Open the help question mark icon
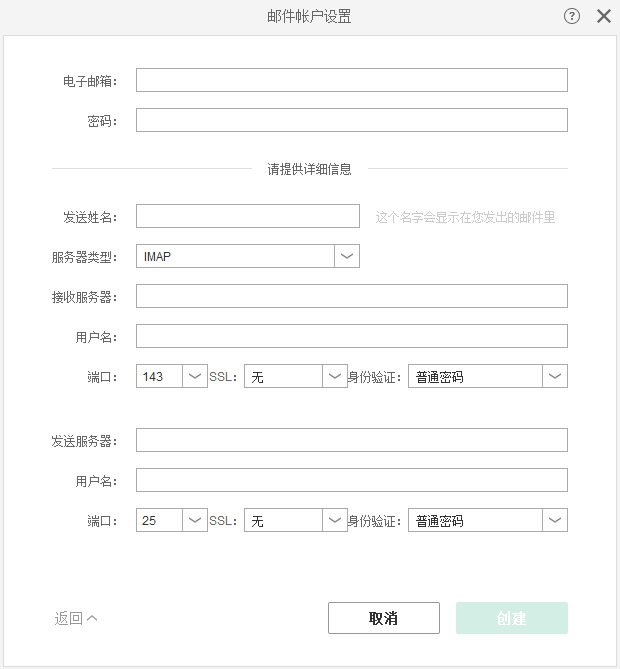The height and width of the screenshot is (669, 620). (571, 16)
